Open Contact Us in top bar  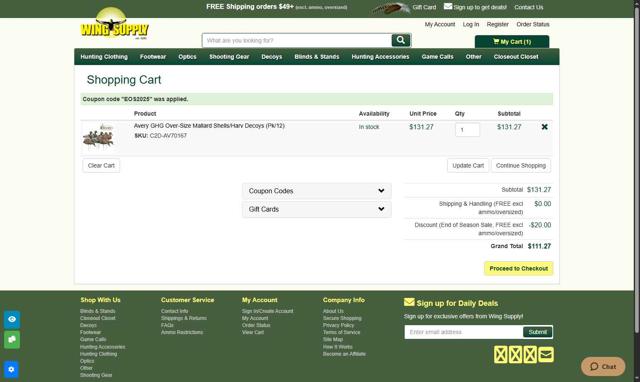click(529, 7)
